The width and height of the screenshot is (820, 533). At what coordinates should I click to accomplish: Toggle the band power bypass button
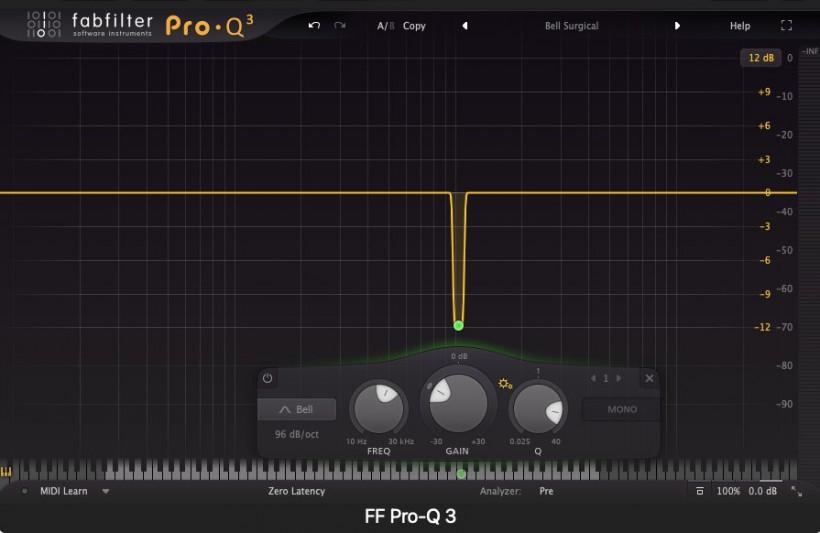[x=267, y=378]
